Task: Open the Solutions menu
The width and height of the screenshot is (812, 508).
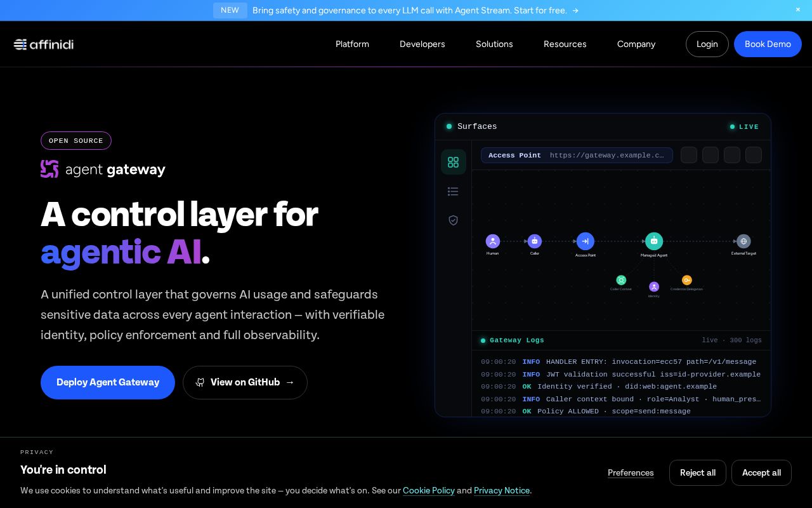Action: [494, 44]
